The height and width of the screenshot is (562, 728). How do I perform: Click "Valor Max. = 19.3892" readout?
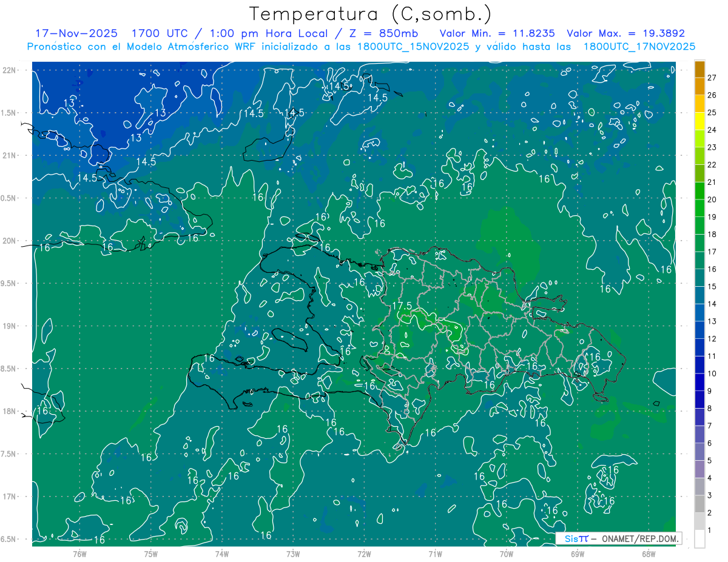click(x=626, y=33)
